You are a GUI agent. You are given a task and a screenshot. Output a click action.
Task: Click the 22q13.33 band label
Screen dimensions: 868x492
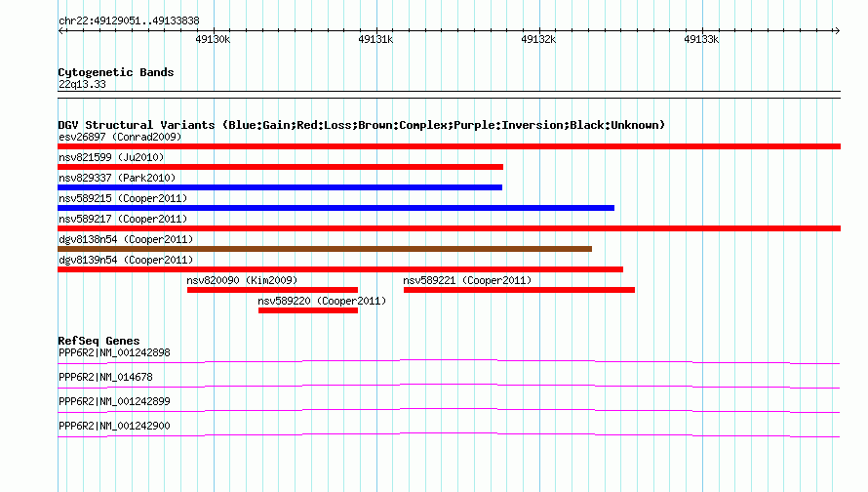click(82, 84)
